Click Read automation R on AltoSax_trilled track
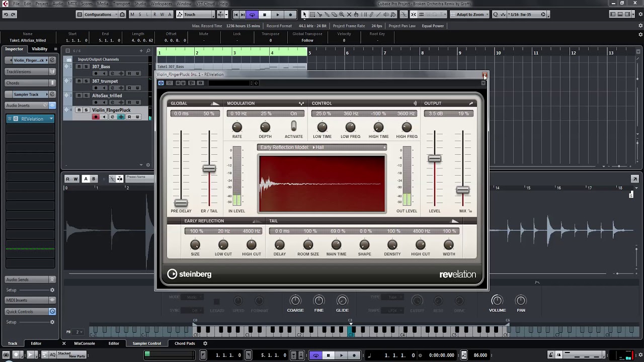 [129, 103]
